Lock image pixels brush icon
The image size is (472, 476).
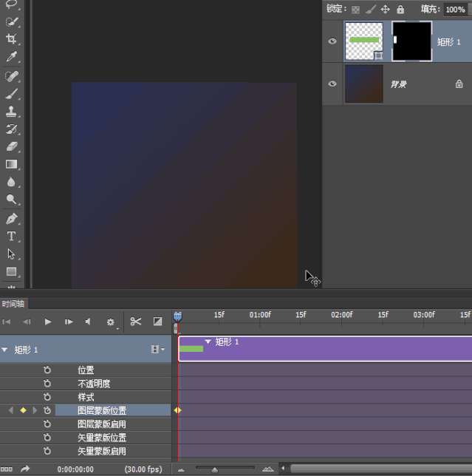click(x=370, y=10)
